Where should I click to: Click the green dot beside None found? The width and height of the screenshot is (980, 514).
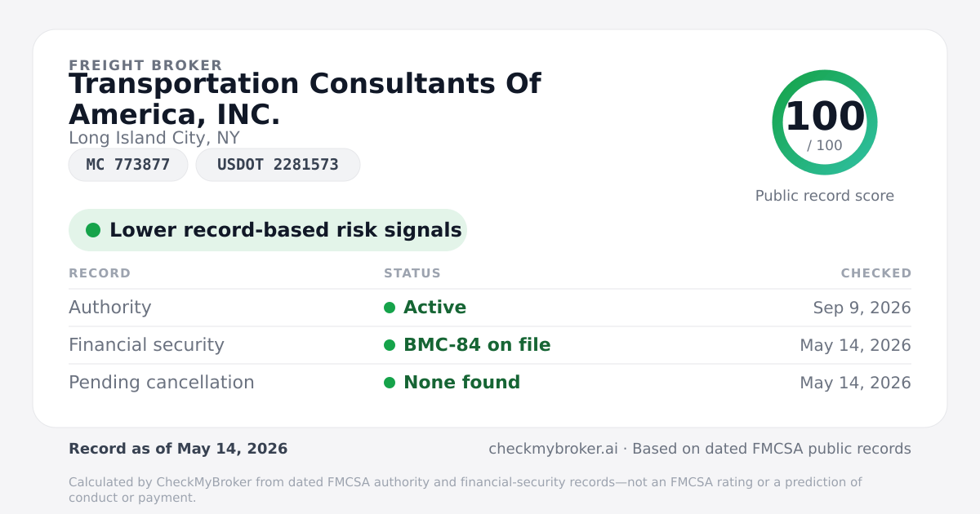coord(390,383)
